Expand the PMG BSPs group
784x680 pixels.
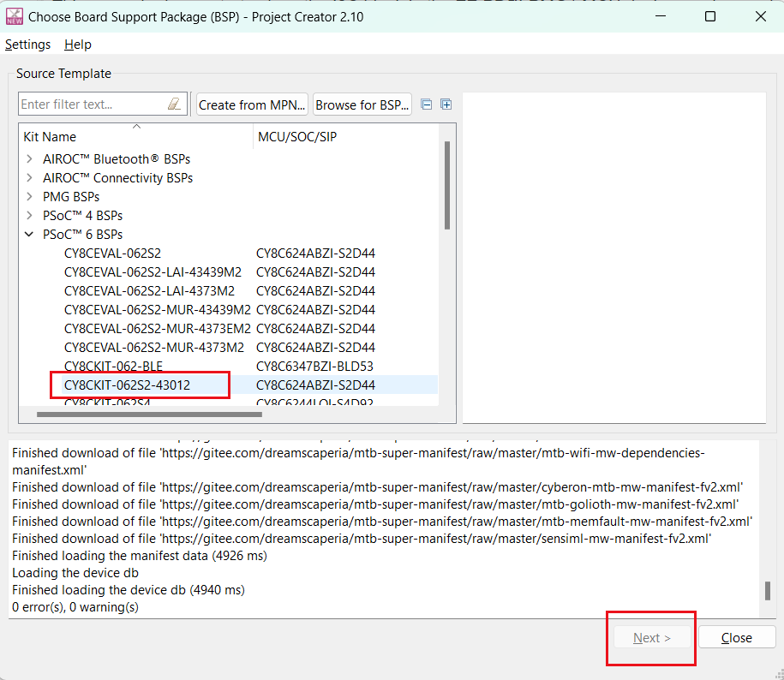(x=29, y=196)
